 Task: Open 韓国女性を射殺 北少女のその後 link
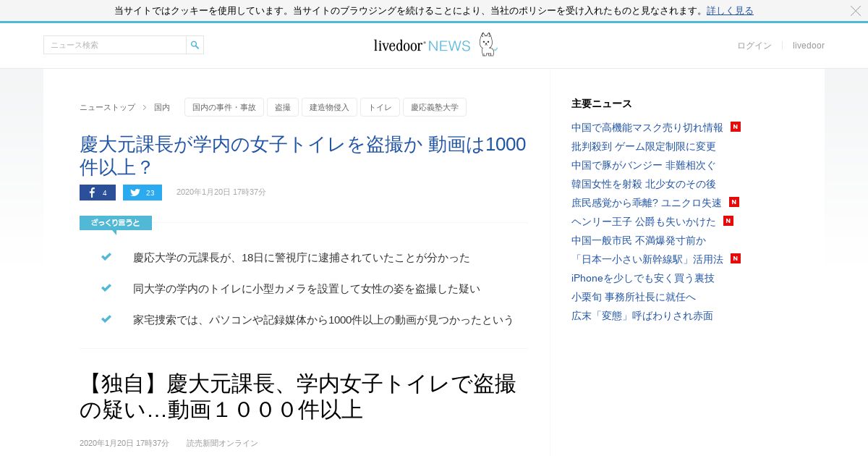point(644,184)
